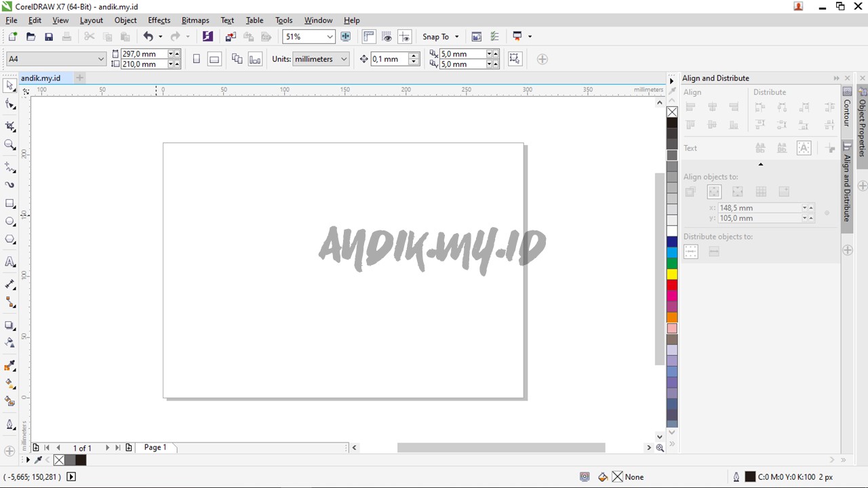The image size is (868, 488).
Task: Toggle apply layout to current page
Action: tap(255, 59)
